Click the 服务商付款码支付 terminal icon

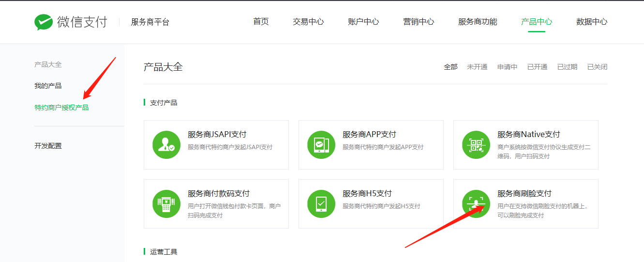166,204
